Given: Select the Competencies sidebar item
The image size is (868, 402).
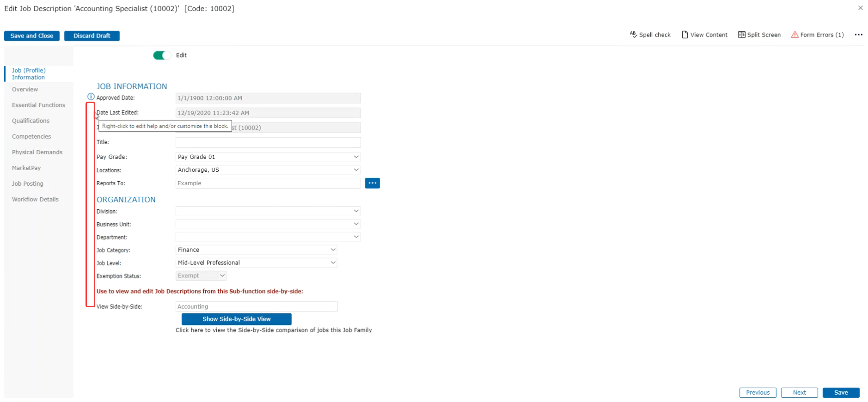Looking at the screenshot, I should coord(31,137).
